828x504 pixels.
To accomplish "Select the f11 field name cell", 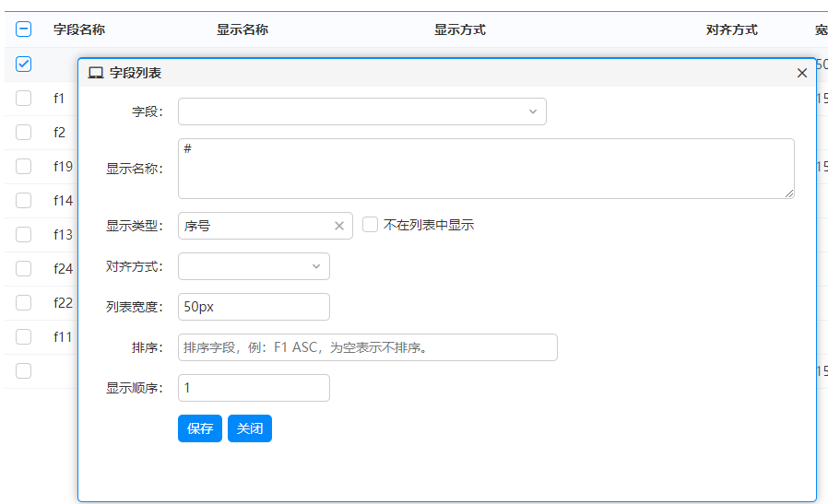I will pyautogui.click(x=63, y=336).
